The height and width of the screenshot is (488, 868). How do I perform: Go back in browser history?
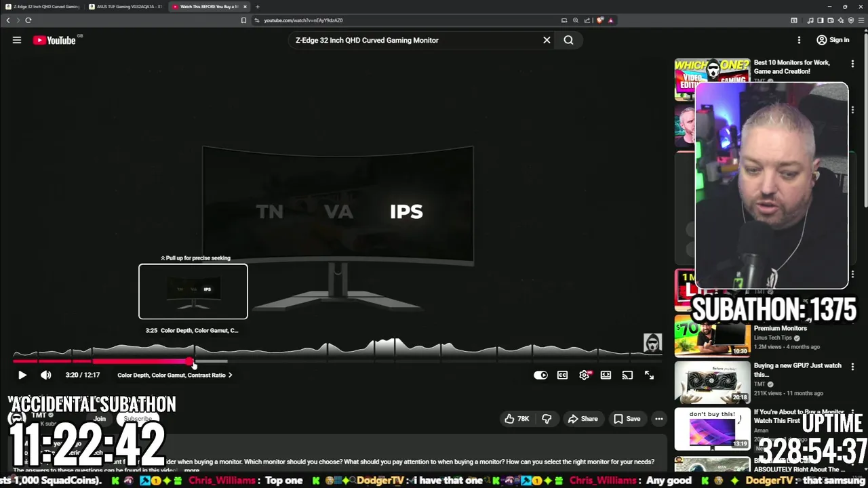pos(8,20)
